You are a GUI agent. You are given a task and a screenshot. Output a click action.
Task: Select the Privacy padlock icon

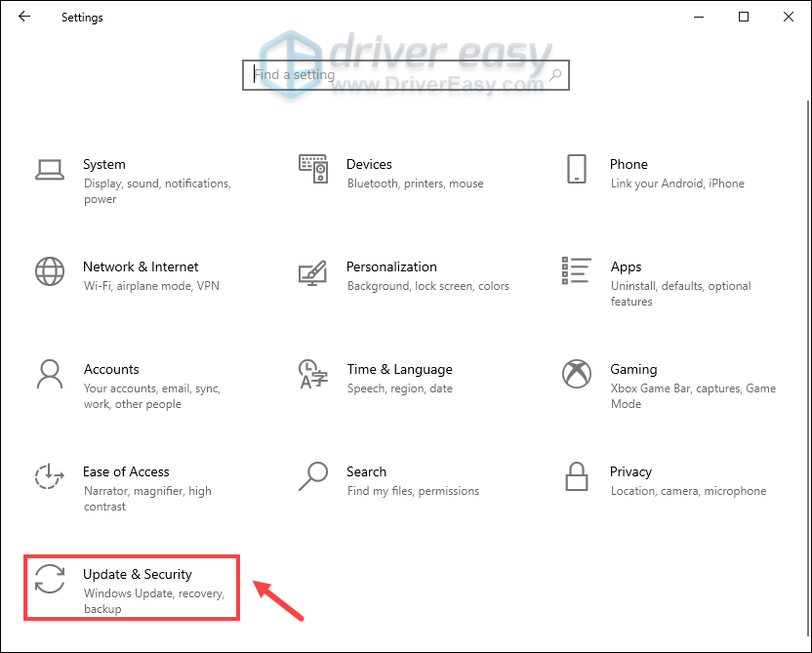click(576, 476)
